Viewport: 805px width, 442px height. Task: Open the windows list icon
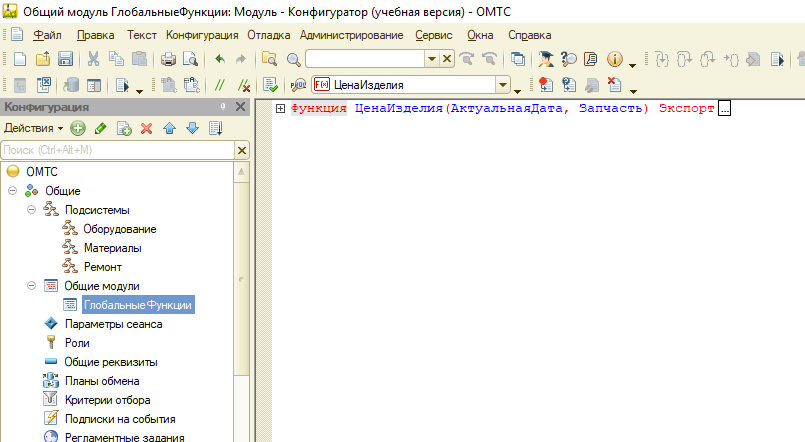tap(518, 60)
